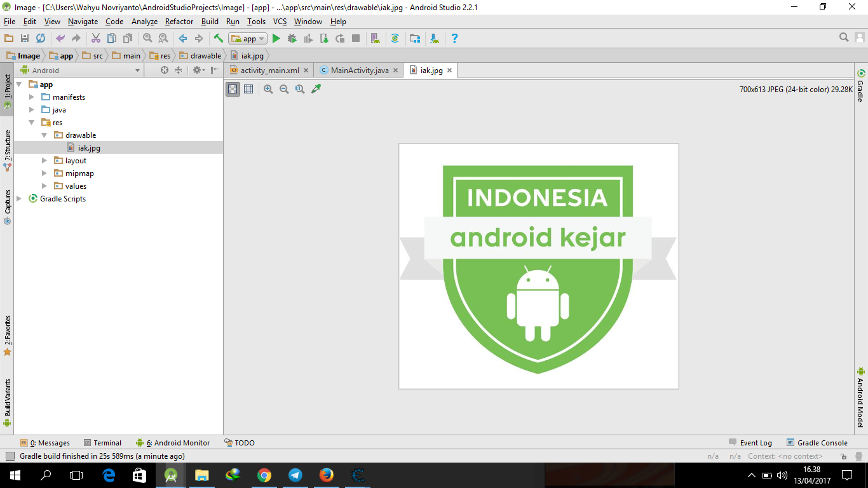This screenshot has height=488, width=868.
Task: Collapse the app module tree node
Action: [19, 84]
